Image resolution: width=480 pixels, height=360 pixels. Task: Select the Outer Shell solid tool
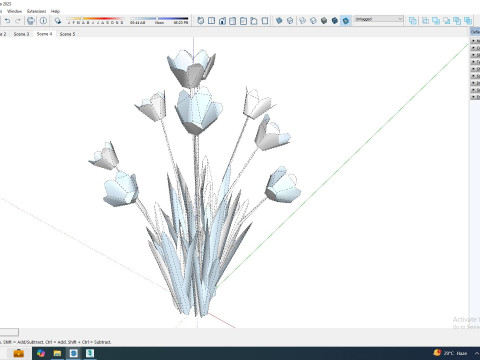click(x=413, y=21)
